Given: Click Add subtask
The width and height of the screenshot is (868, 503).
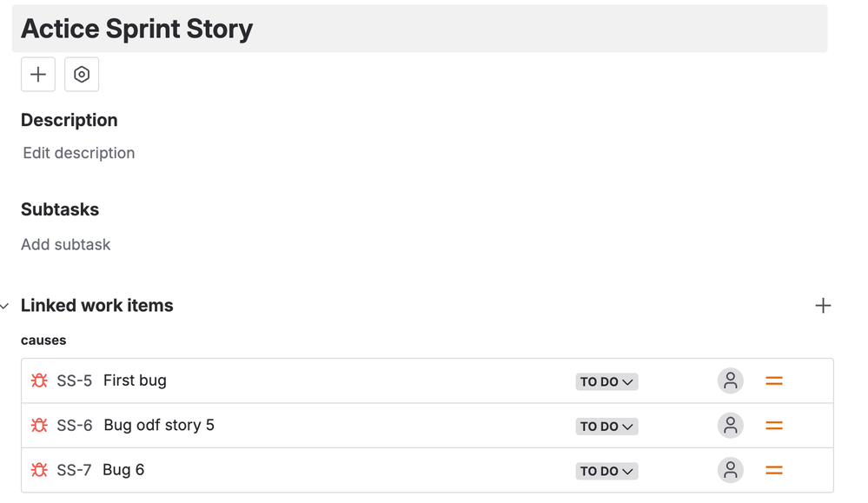Looking at the screenshot, I should [65, 244].
